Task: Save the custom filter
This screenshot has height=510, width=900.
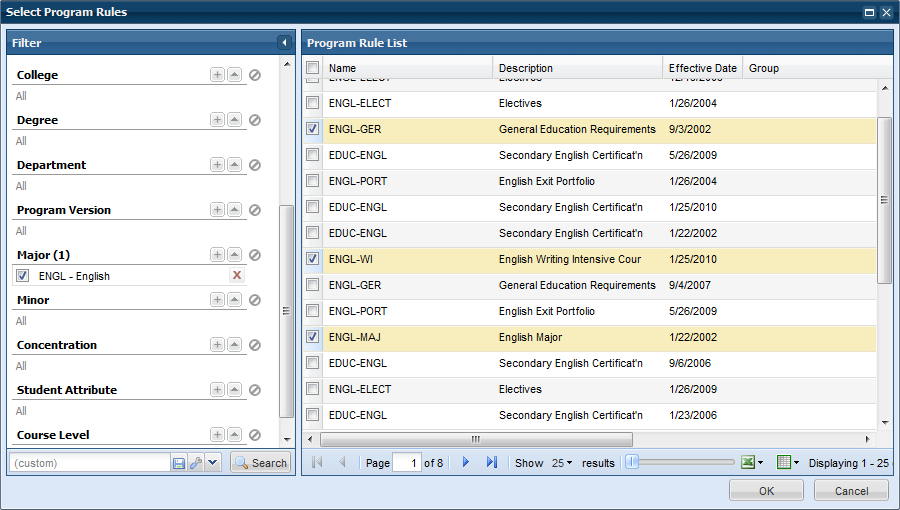Action: [x=179, y=463]
